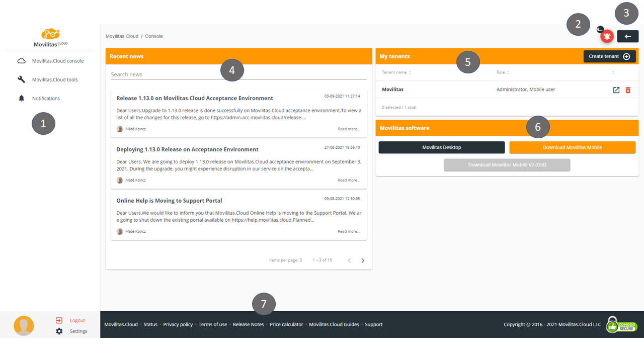Open Movilitas.Cloud Guides footer link
This screenshot has height=362, width=644.
point(334,324)
